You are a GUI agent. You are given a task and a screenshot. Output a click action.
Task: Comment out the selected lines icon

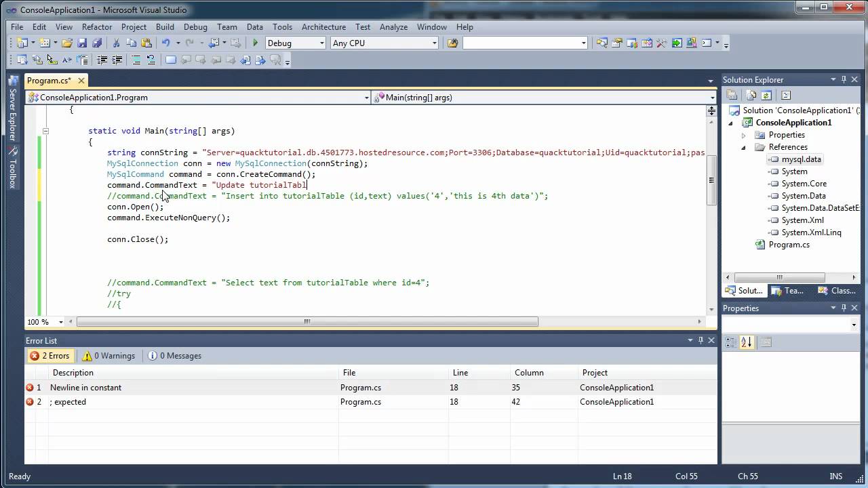[x=136, y=60]
